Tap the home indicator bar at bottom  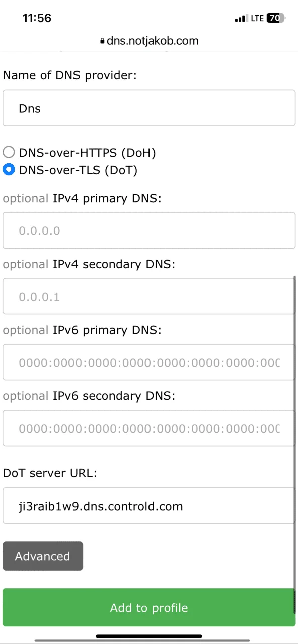[x=149, y=636]
